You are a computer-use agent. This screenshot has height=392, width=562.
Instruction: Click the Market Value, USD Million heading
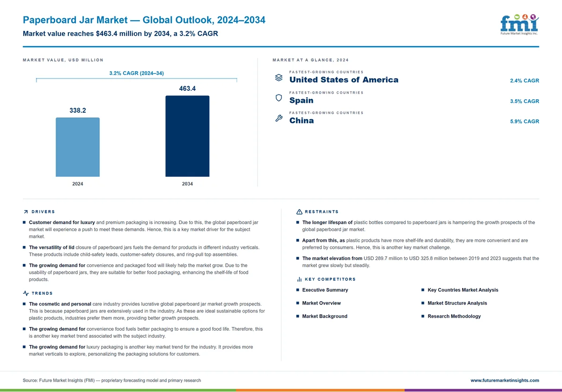pos(63,60)
